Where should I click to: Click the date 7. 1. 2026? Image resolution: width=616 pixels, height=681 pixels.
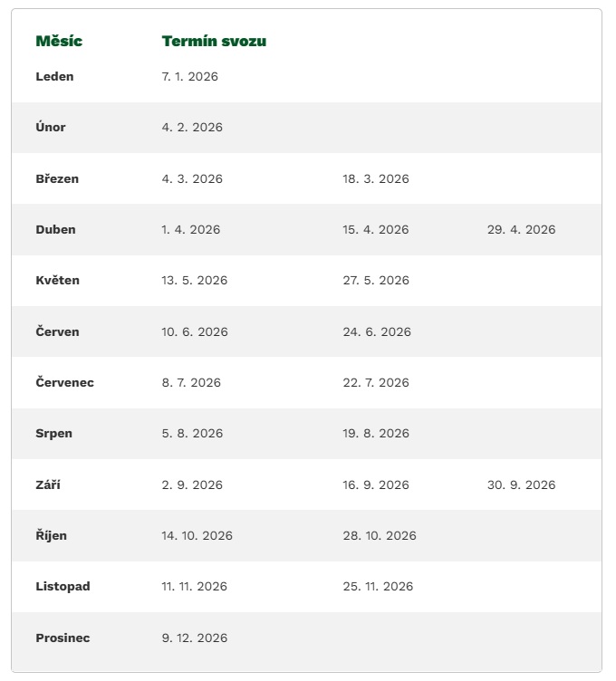pos(190,76)
